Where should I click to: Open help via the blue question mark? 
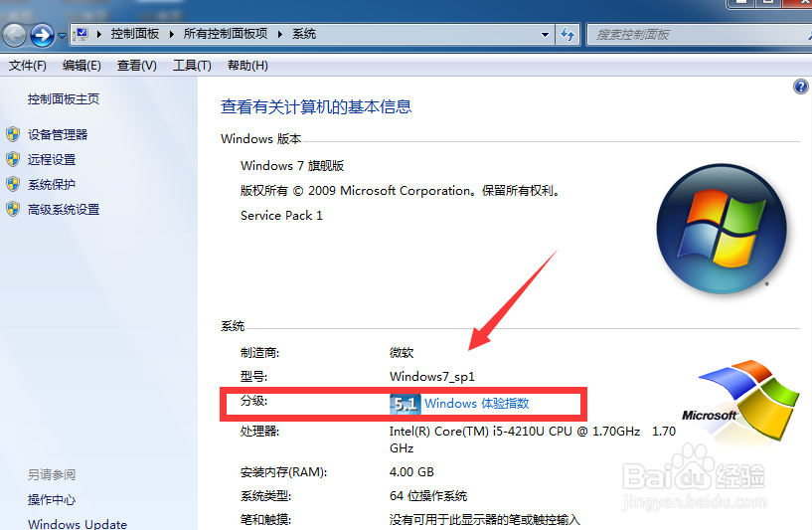pos(801,87)
